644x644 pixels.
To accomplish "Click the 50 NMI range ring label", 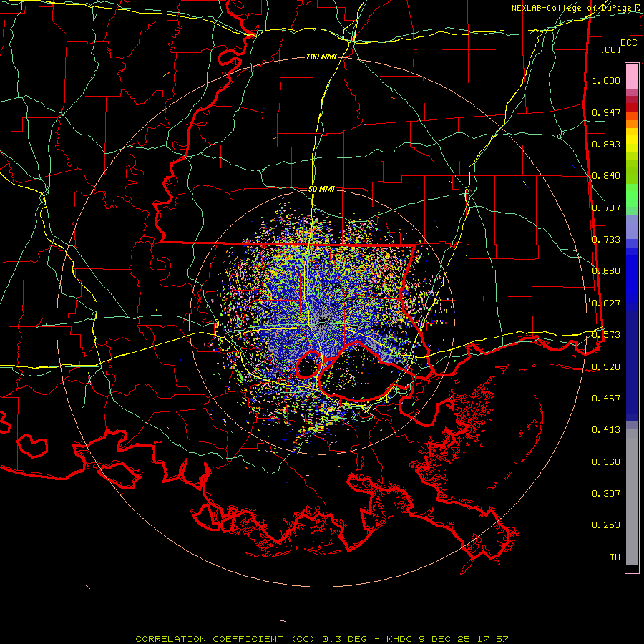I will (321, 189).
